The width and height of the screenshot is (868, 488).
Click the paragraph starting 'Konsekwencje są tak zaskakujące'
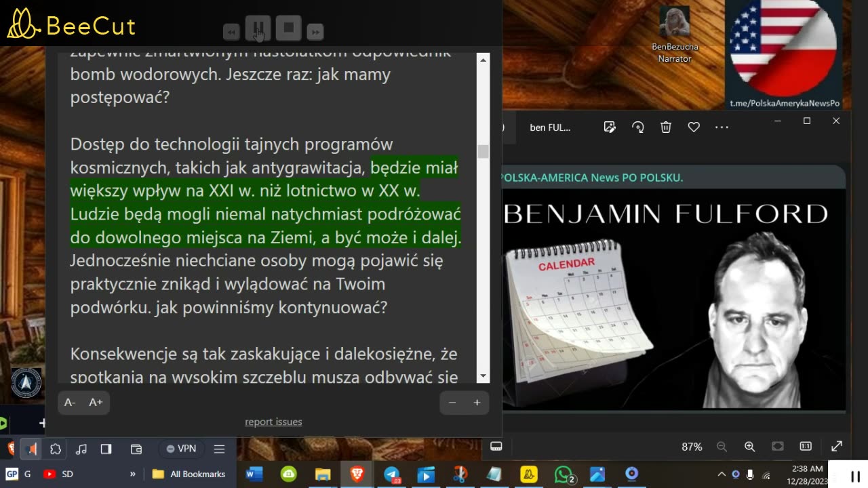tap(264, 365)
